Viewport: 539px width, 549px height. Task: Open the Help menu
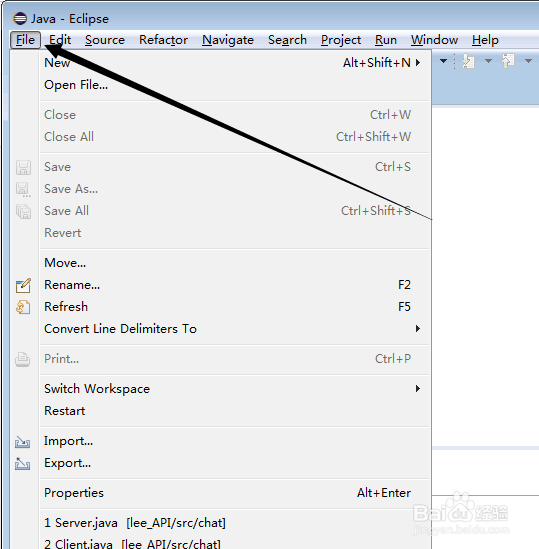pyautogui.click(x=485, y=40)
